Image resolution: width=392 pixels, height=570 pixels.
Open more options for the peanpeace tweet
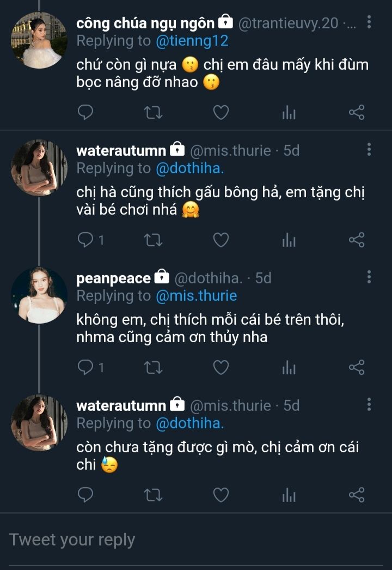(x=369, y=277)
